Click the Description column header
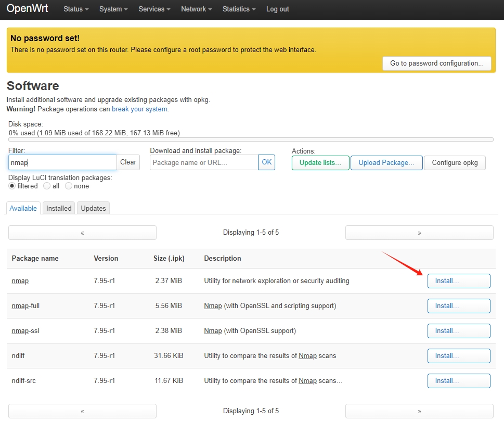This screenshot has height=434, width=504. pyautogui.click(x=223, y=259)
